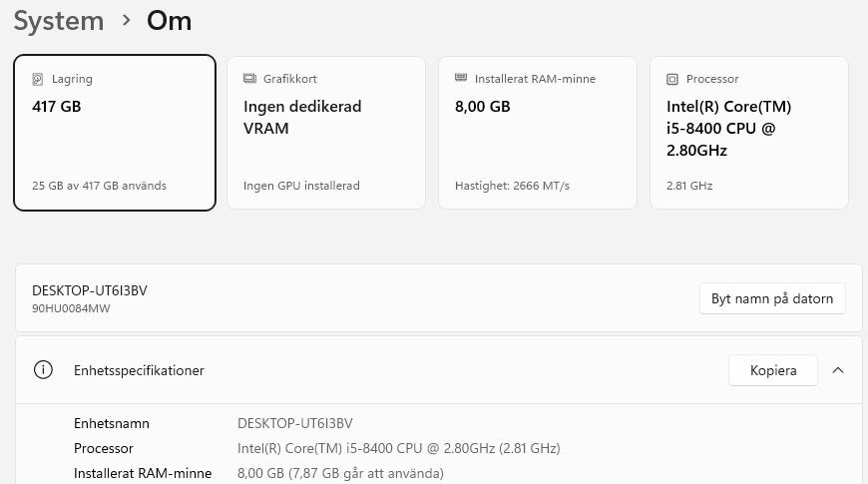Viewport: 868px width, 484px height.
Task: Click the breadcrumb chevron between System and Om
Action: 127,21
